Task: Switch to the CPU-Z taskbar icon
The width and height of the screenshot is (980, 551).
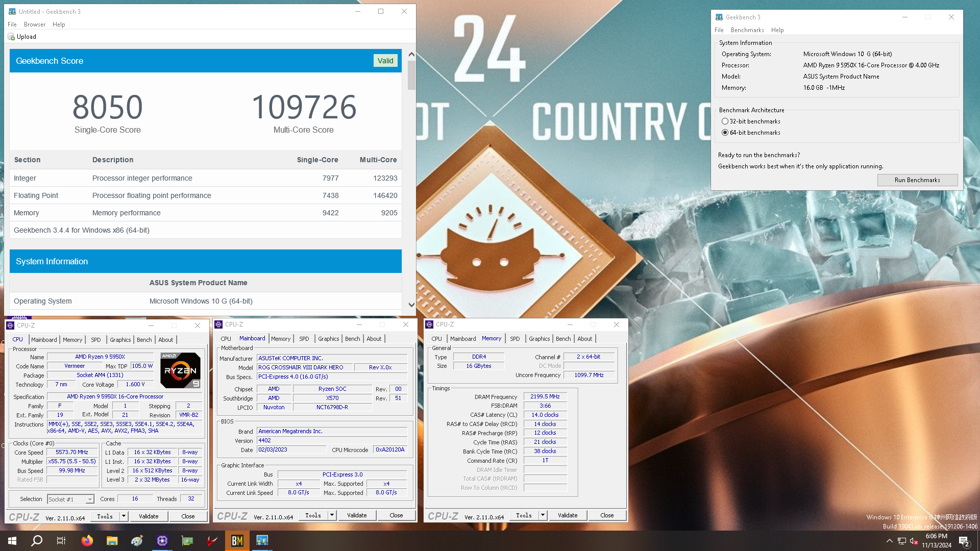Action: 162,541
